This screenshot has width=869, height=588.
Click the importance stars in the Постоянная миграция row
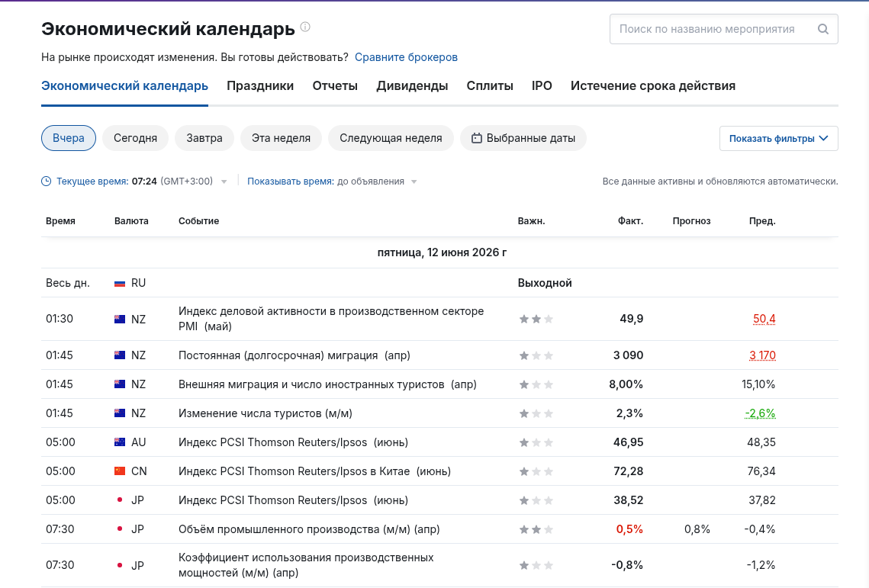click(x=536, y=355)
